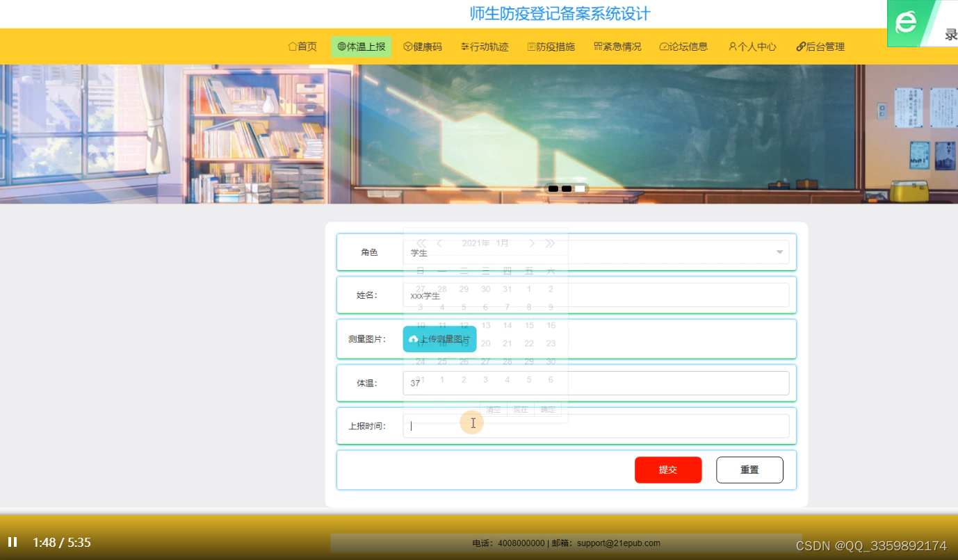
Task: Pick day 21 in the calendar
Action: [x=508, y=343]
